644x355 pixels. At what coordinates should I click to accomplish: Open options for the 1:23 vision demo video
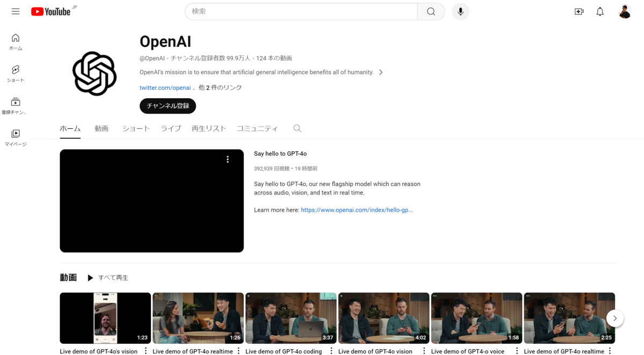[145, 351]
